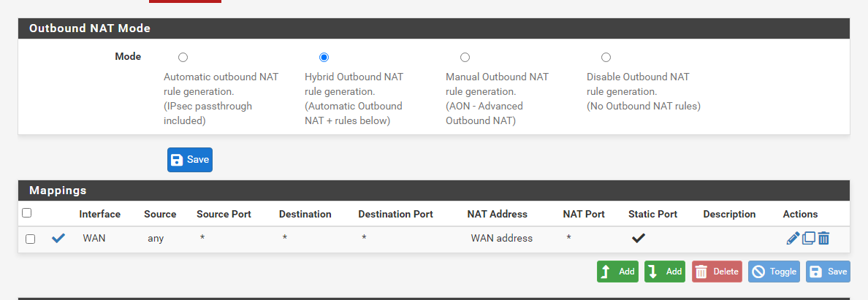Copy the WAN mapping rule

click(809, 238)
